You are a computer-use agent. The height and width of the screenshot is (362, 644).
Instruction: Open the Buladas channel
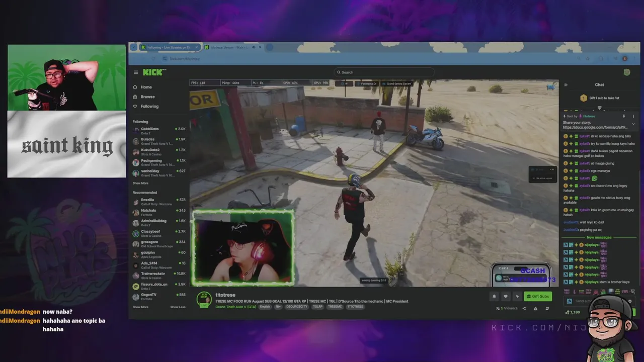[159, 141]
